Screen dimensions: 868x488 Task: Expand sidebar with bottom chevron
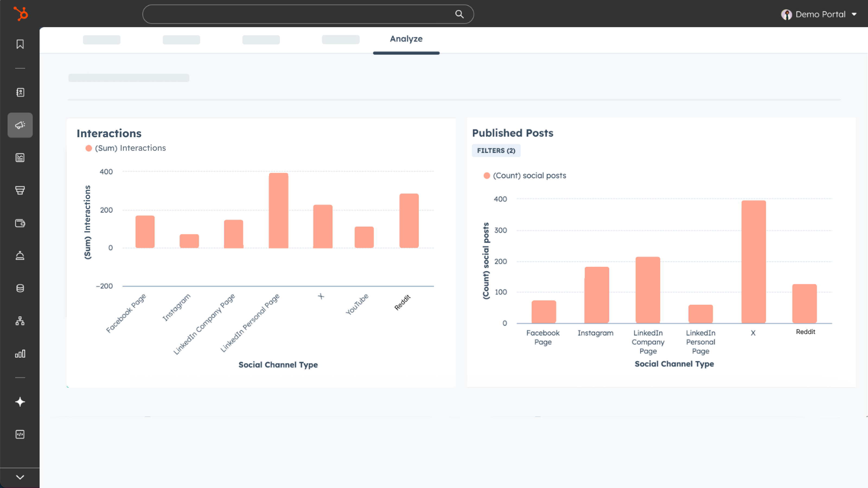coord(20,477)
